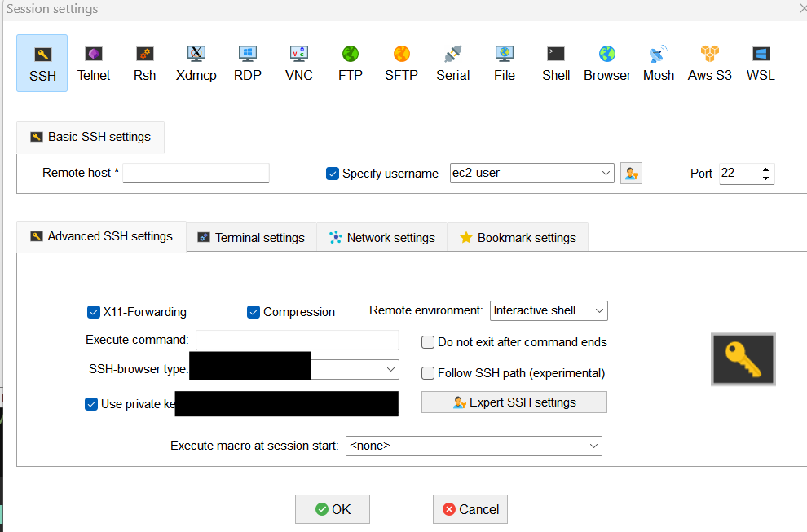Expand the ec2-user username dropdown
This screenshot has height=532, width=807.
pos(606,174)
